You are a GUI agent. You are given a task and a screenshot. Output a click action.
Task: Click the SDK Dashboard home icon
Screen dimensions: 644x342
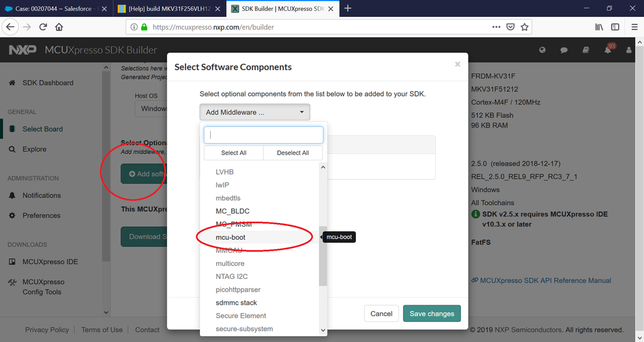[x=12, y=82]
